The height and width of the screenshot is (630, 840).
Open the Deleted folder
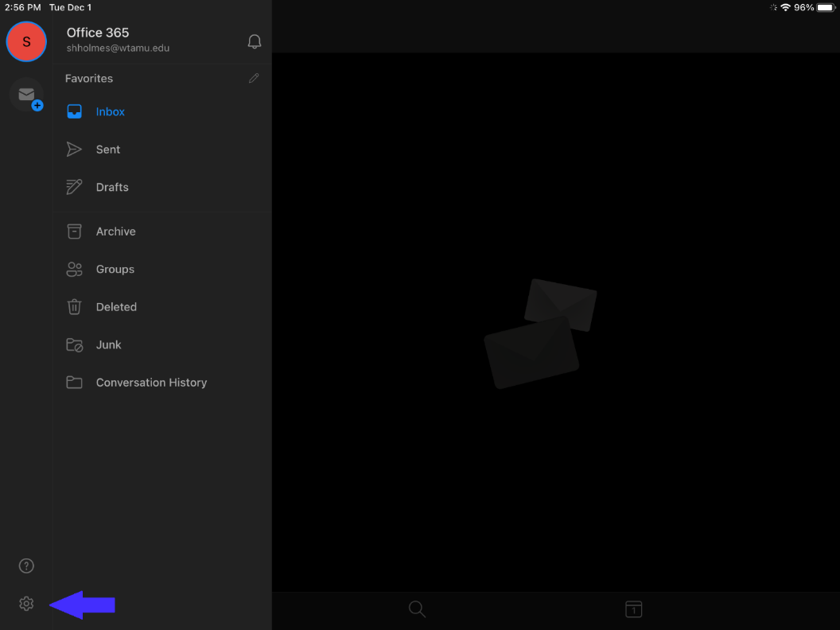coord(163,307)
